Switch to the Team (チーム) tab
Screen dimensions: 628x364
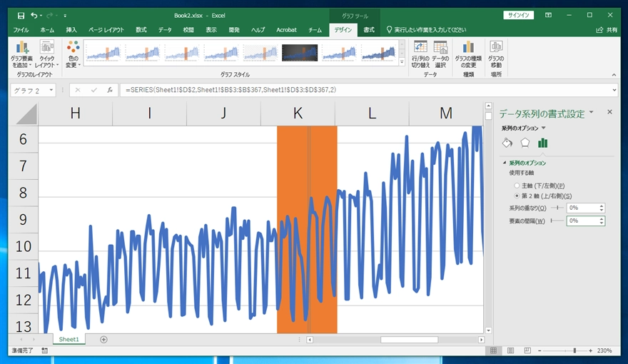pyautogui.click(x=315, y=30)
